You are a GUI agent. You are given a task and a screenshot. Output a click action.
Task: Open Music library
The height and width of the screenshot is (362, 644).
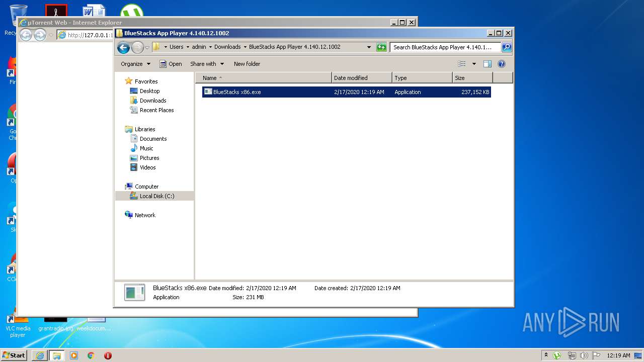[146, 148]
